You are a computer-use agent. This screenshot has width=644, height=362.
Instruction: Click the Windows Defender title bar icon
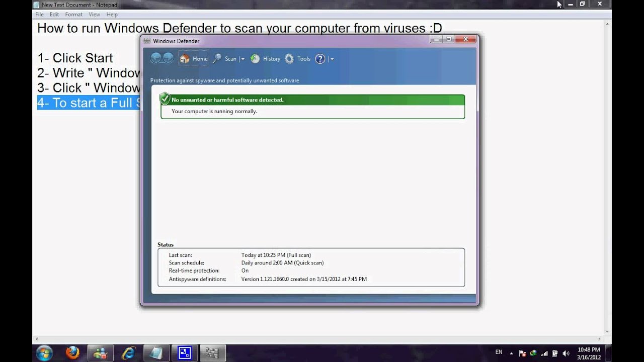(x=147, y=41)
